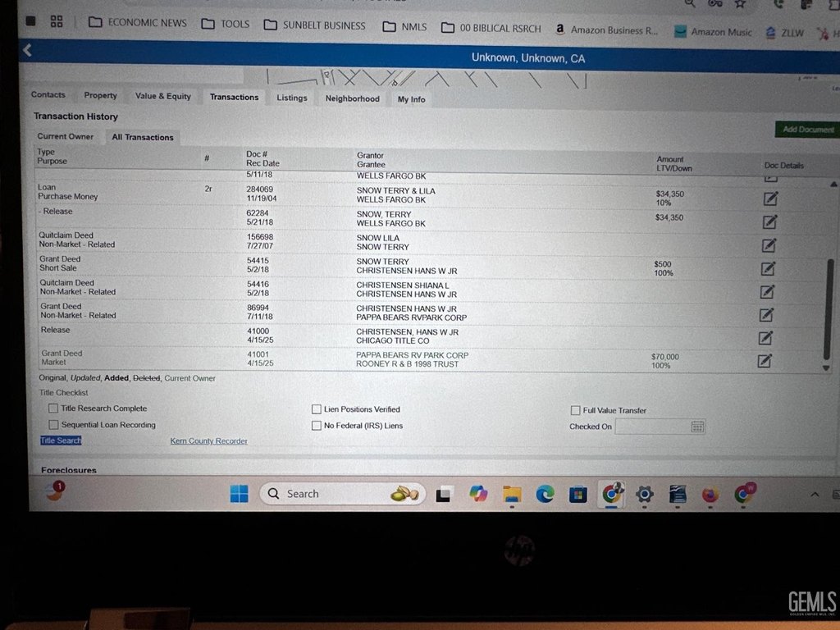Open doc details for the $500 Short Sale deed

(x=768, y=268)
